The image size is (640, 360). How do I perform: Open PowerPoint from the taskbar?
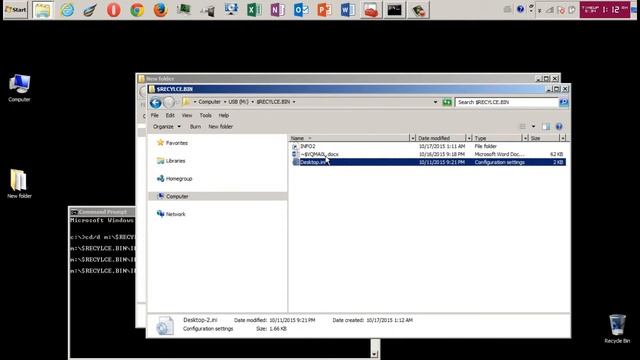tap(324, 10)
